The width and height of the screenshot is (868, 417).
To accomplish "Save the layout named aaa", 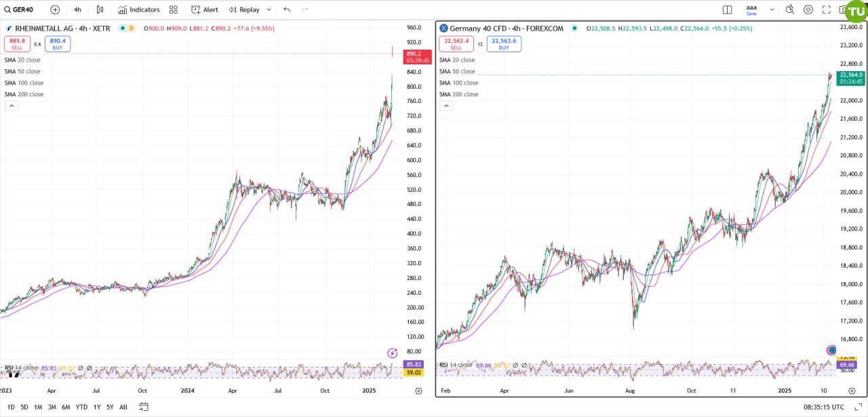I will tap(751, 10).
